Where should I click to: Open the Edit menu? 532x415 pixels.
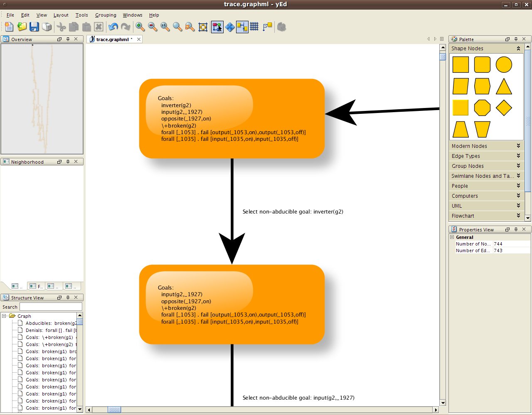click(x=25, y=15)
